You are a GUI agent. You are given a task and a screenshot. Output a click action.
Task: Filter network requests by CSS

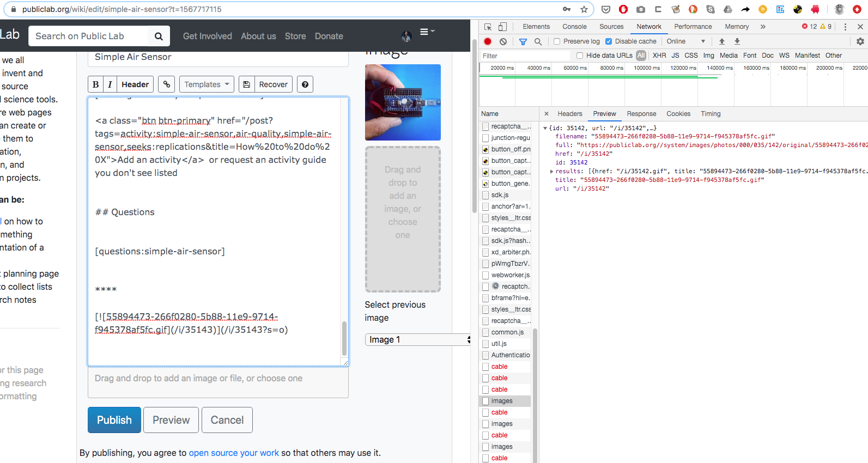[x=691, y=56]
